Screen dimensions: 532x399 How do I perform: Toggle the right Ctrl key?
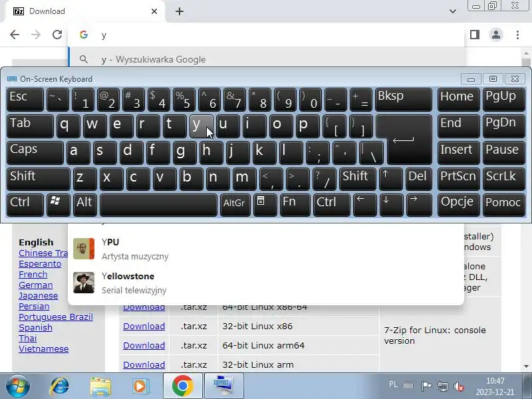[331, 205]
